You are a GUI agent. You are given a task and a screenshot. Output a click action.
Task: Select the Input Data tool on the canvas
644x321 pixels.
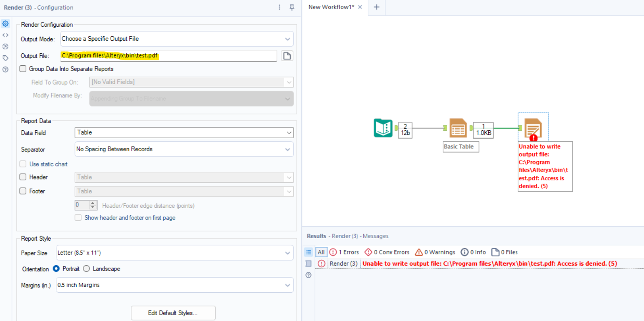coord(383,128)
